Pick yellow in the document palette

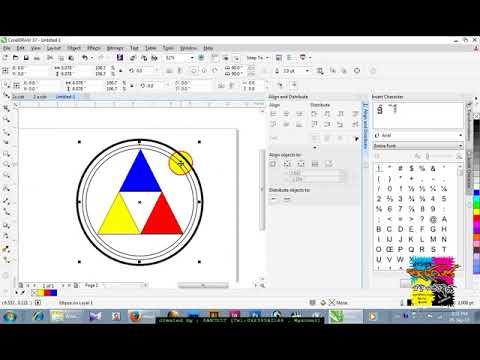pos(40,293)
